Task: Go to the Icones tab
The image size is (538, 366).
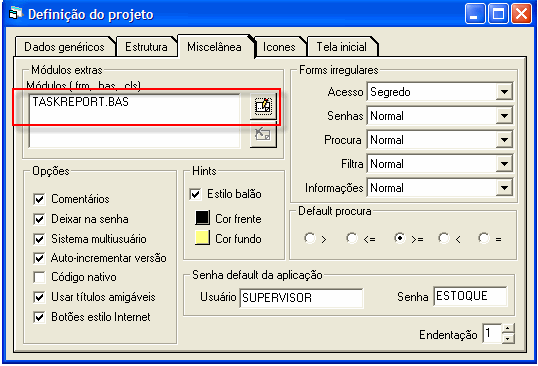Action: 279,47
